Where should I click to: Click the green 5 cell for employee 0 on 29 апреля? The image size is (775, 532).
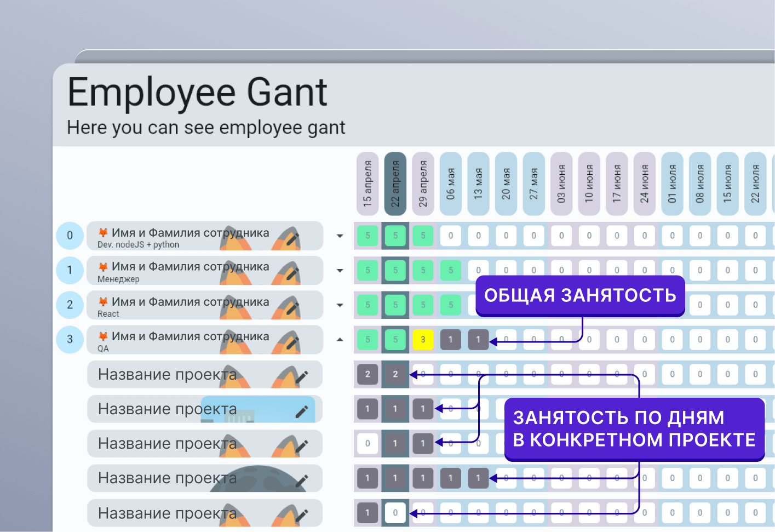click(423, 236)
